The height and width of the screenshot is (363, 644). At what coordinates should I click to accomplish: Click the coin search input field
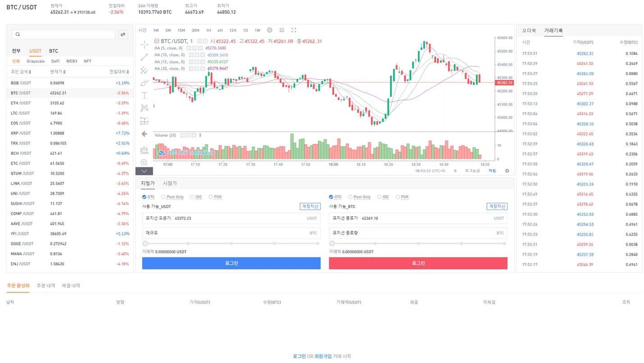click(63, 35)
